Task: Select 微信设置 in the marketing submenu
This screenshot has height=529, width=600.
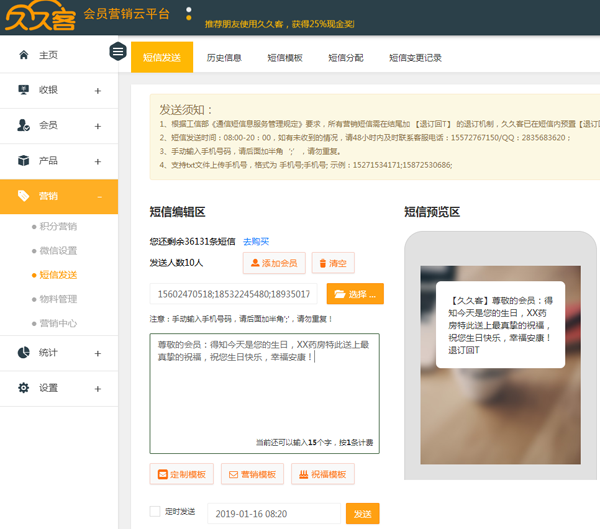Action: pos(58,250)
